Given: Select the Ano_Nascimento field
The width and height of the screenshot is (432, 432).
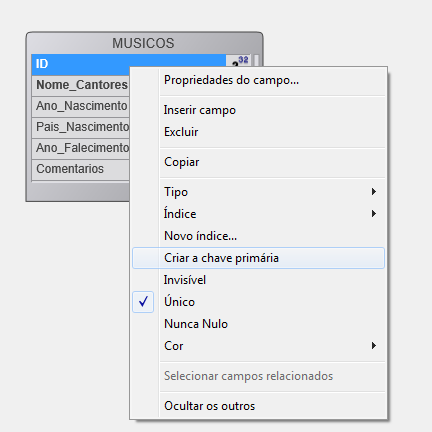Looking at the screenshot, I should [81, 106].
